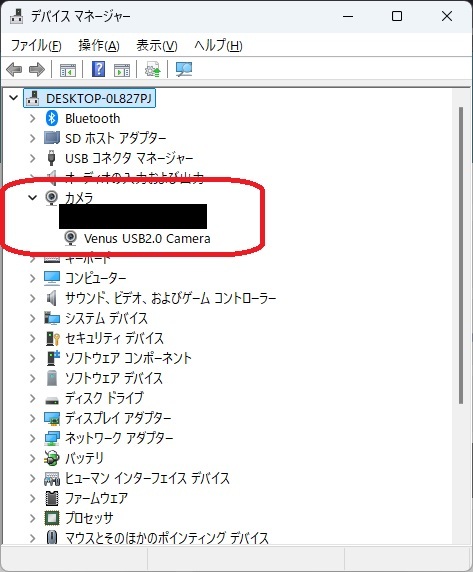This screenshot has width=473, height=572.
Task: Click the バッテリ battery icon
Action: point(51,458)
